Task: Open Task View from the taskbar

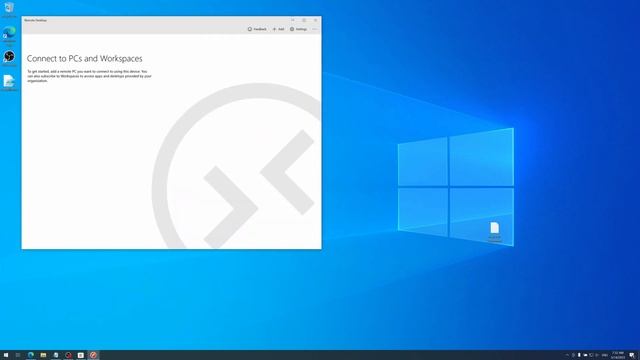Action: 18,355
